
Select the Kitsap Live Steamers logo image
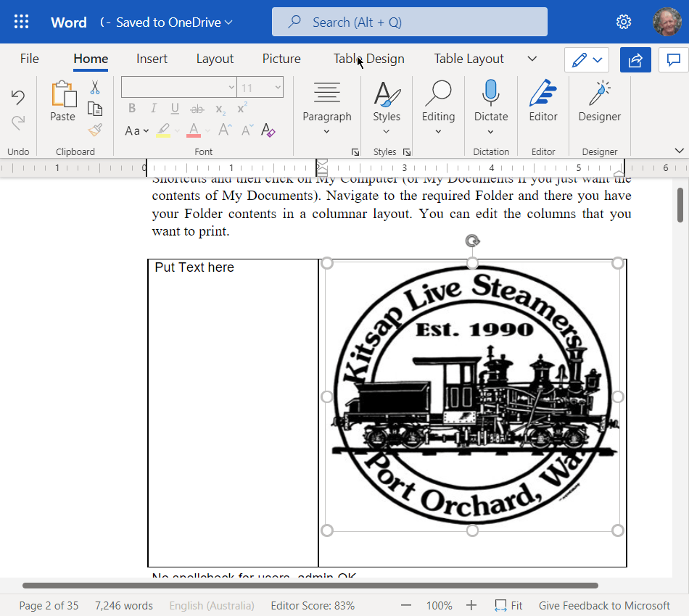coord(472,397)
